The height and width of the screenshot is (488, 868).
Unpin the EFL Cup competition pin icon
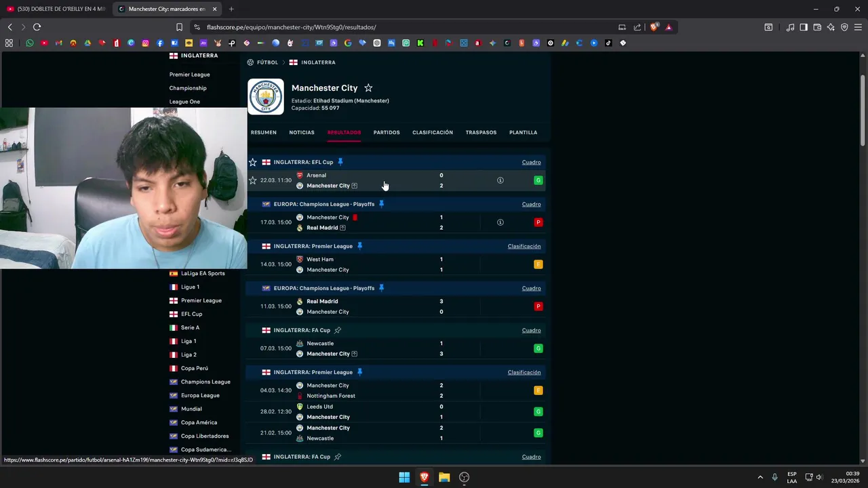[340, 162]
